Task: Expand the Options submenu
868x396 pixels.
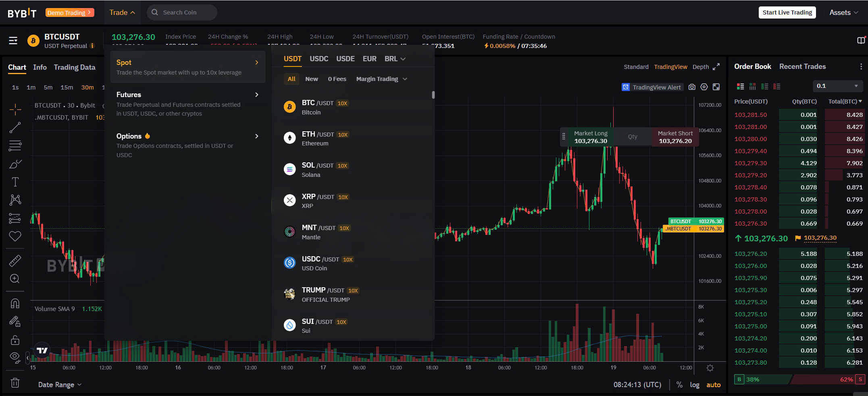Action: pos(188,145)
